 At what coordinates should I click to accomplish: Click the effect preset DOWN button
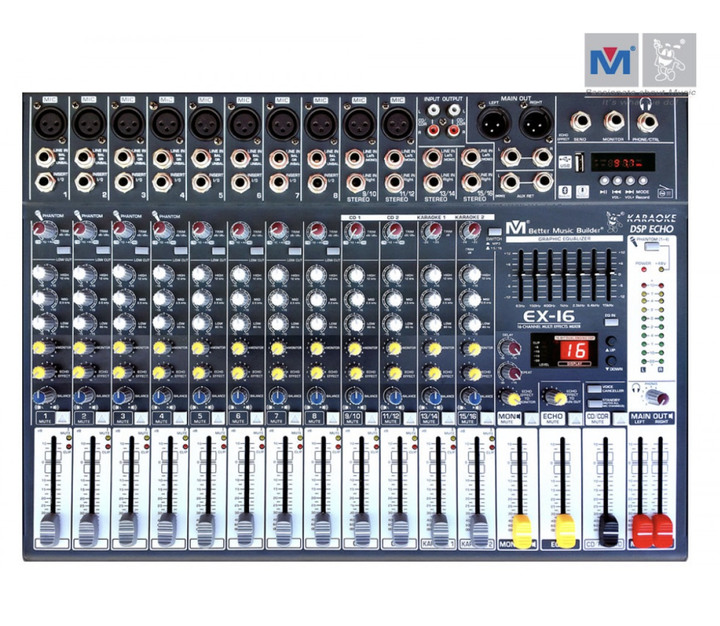pos(611,361)
